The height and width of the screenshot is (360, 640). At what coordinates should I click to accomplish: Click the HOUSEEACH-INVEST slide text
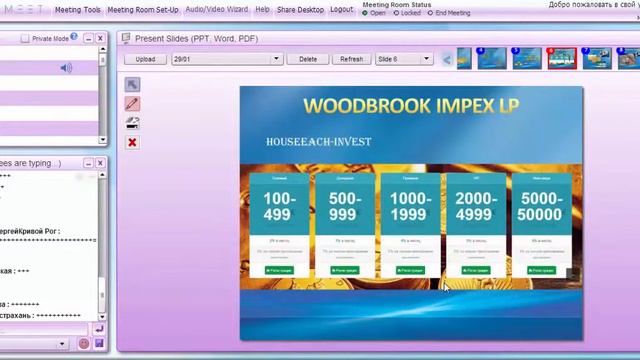pos(319,142)
